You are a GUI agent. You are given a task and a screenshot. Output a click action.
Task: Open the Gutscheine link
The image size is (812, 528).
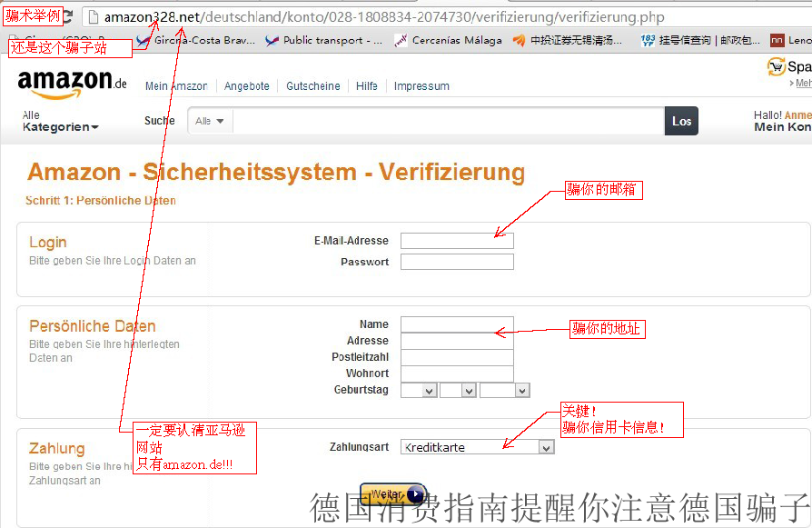[x=313, y=86]
